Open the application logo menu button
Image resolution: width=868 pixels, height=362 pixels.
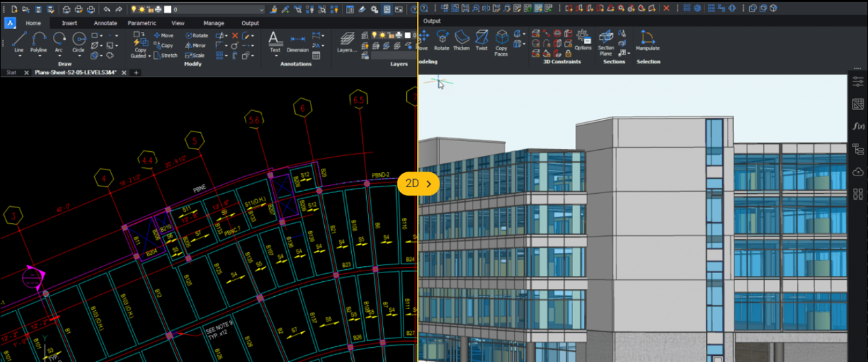(x=10, y=22)
